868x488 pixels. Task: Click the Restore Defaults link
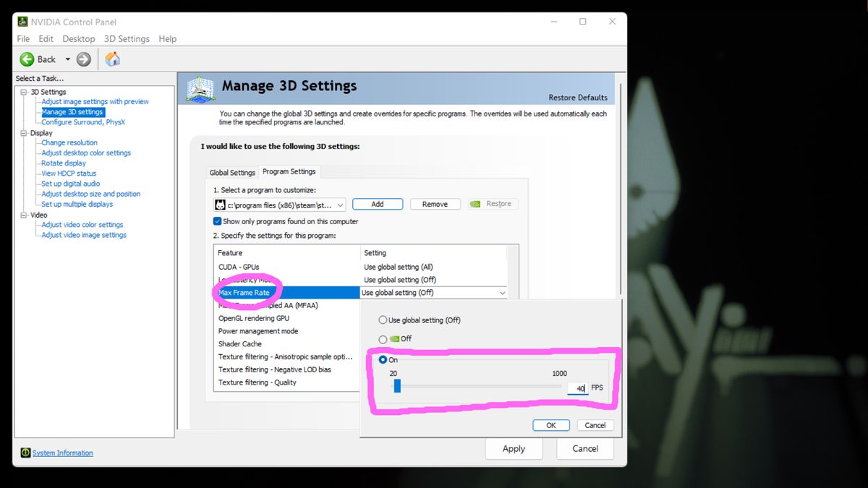578,98
